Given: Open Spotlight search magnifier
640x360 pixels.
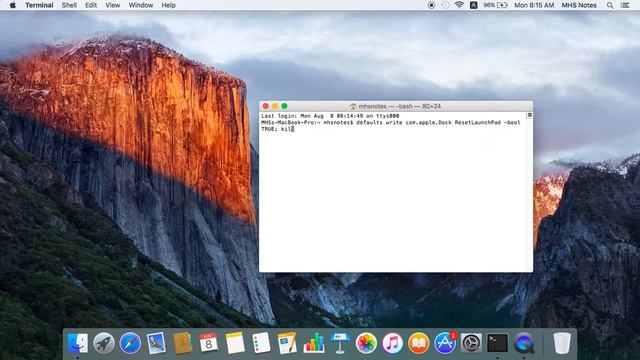Looking at the screenshot, I should click(x=610, y=5).
